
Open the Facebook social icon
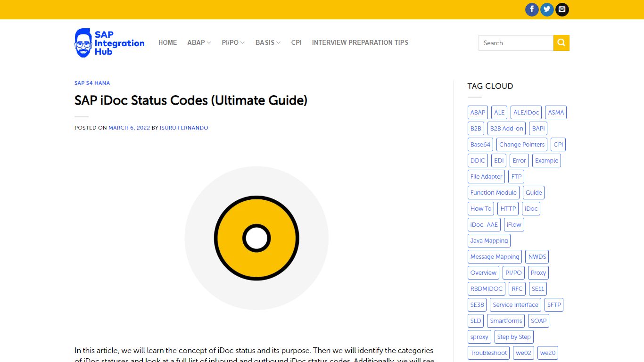pos(532,9)
